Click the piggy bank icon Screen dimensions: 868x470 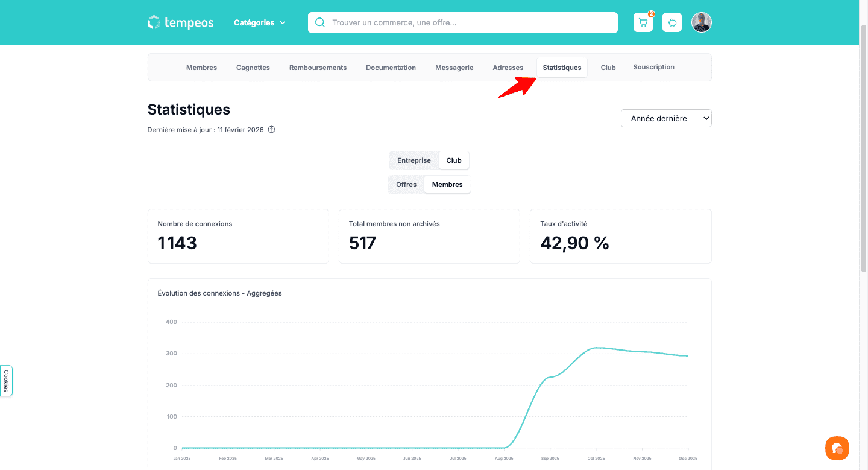[x=671, y=23]
